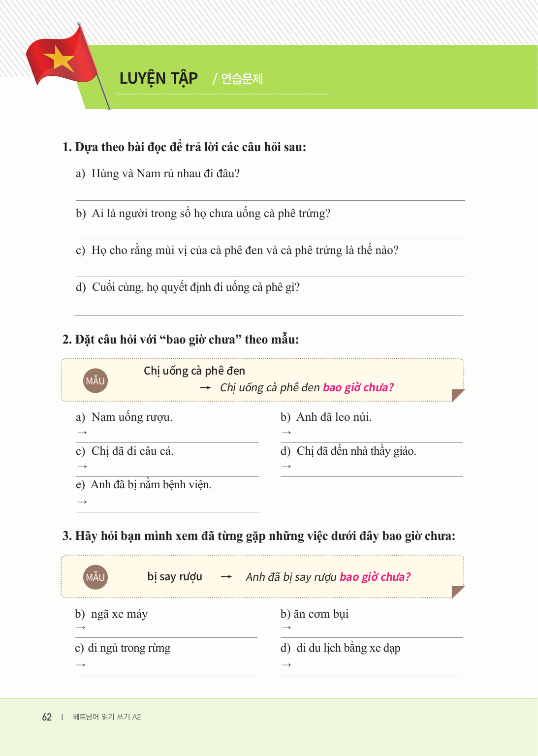Click the arrow under "ngã xe máy"

click(81, 628)
